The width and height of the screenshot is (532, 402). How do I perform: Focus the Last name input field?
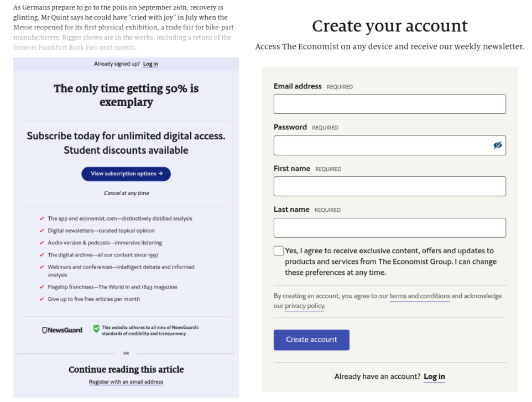[x=389, y=228]
